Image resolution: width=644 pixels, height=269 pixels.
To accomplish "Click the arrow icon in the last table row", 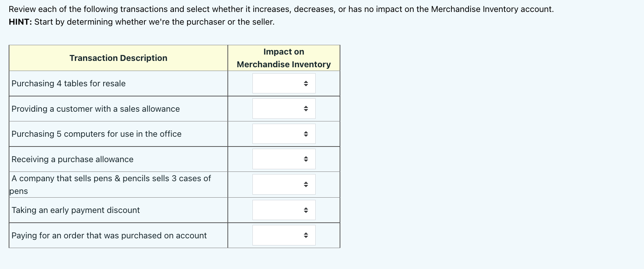I will pyautogui.click(x=306, y=235).
